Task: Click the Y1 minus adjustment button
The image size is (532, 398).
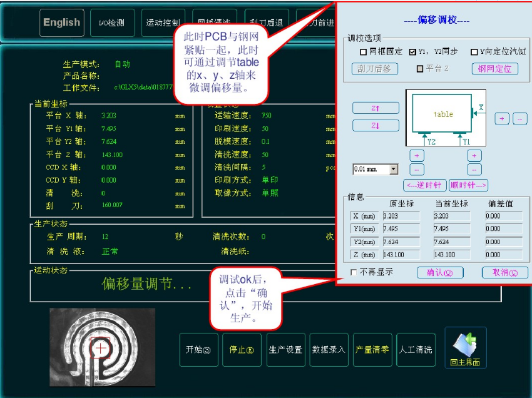Action: [x=475, y=170]
